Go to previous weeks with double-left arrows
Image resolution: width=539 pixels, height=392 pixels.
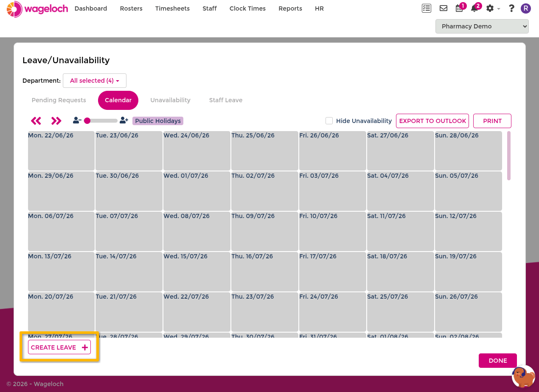point(36,121)
